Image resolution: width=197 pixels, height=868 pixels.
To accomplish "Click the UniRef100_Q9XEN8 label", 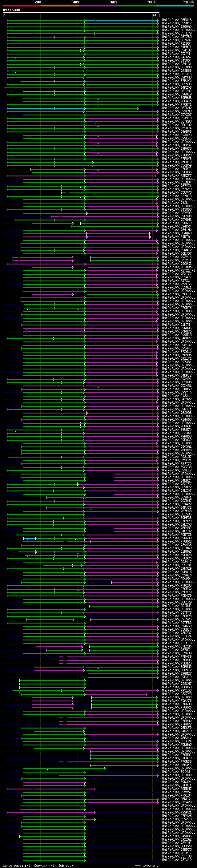I will (177, 111).
